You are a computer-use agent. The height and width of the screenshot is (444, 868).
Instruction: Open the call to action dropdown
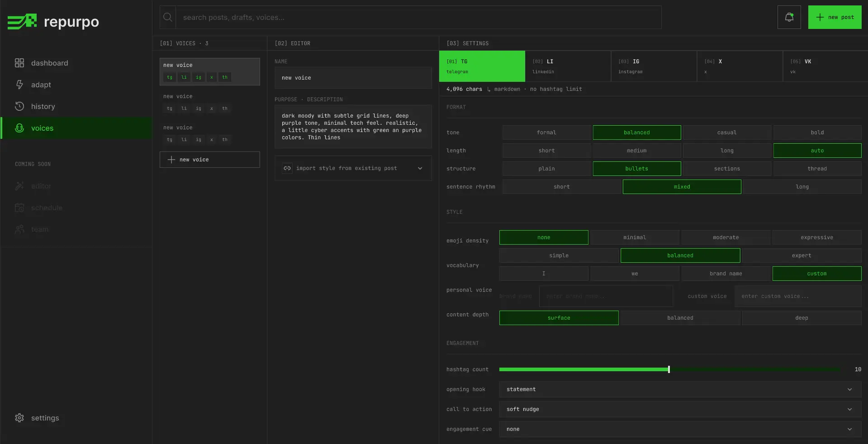click(x=680, y=409)
